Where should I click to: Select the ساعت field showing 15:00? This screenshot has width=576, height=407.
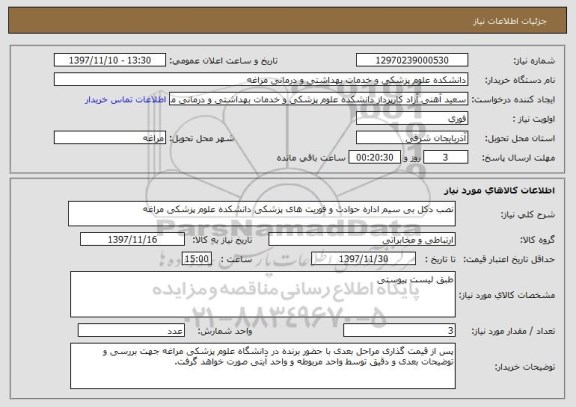197,259
